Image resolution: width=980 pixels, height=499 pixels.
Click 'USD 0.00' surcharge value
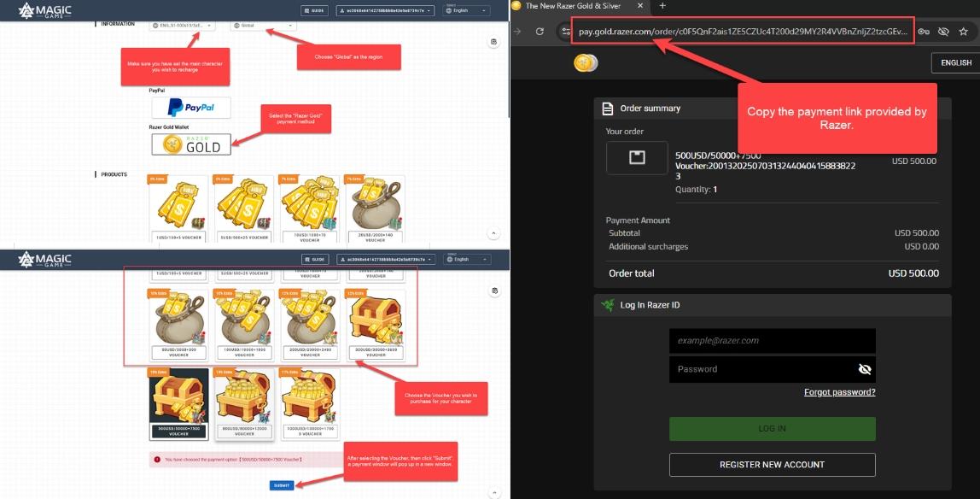(x=921, y=246)
